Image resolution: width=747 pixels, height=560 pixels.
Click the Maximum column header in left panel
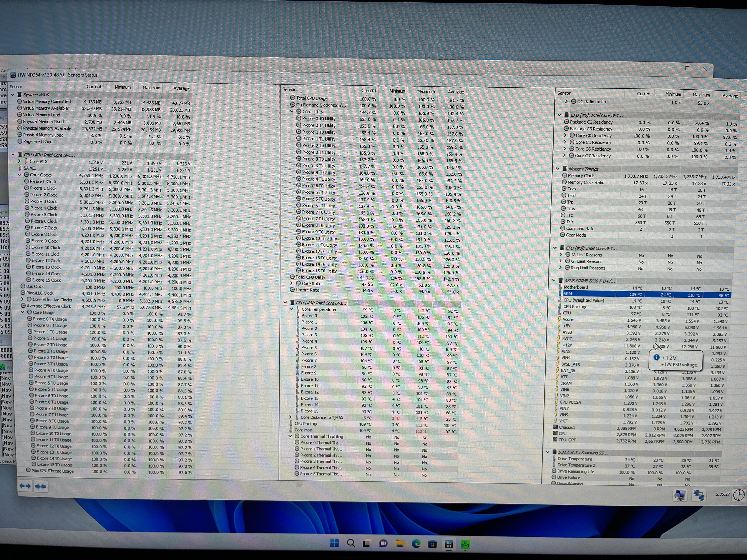[151, 88]
